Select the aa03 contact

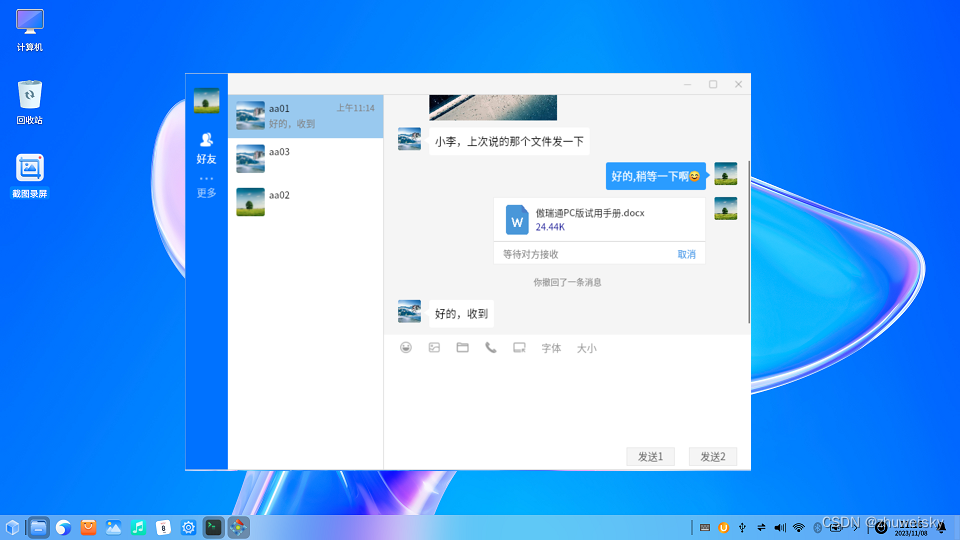[306, 159]
